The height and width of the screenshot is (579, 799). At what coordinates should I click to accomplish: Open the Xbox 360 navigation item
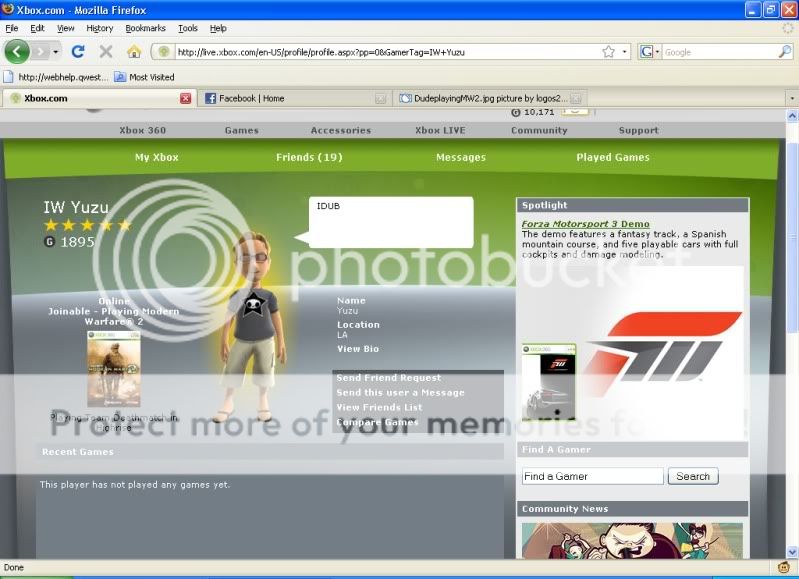pos(143,130)
